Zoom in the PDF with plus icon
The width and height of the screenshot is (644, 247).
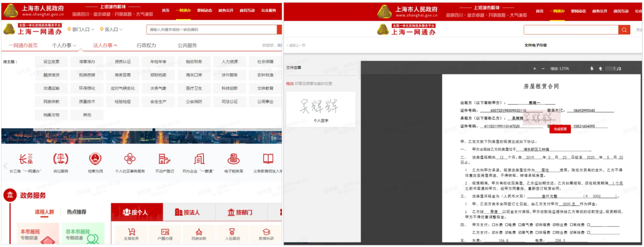(535, 69)
